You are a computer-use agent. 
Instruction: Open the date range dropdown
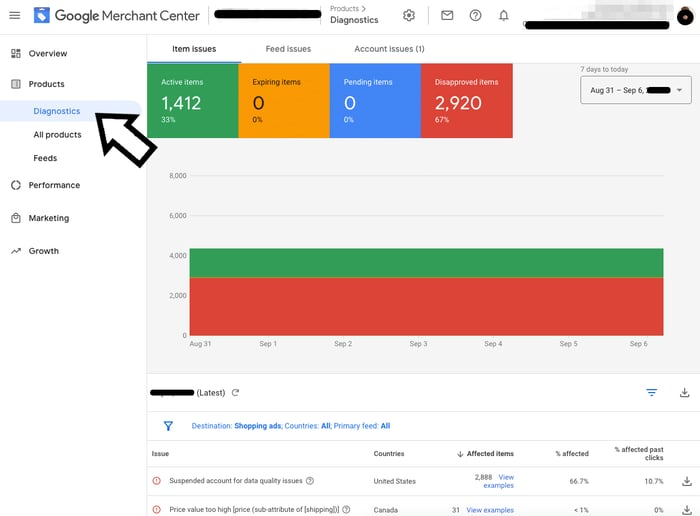pos(635,90)
